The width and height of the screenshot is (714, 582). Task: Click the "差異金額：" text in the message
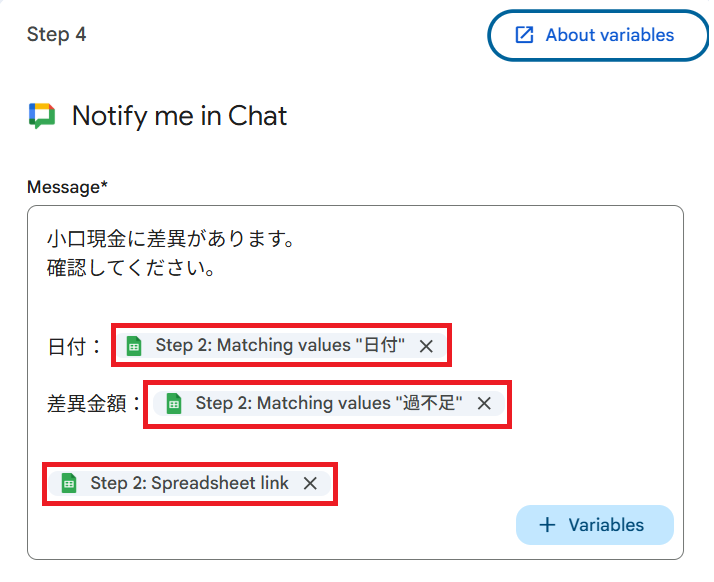94,405
